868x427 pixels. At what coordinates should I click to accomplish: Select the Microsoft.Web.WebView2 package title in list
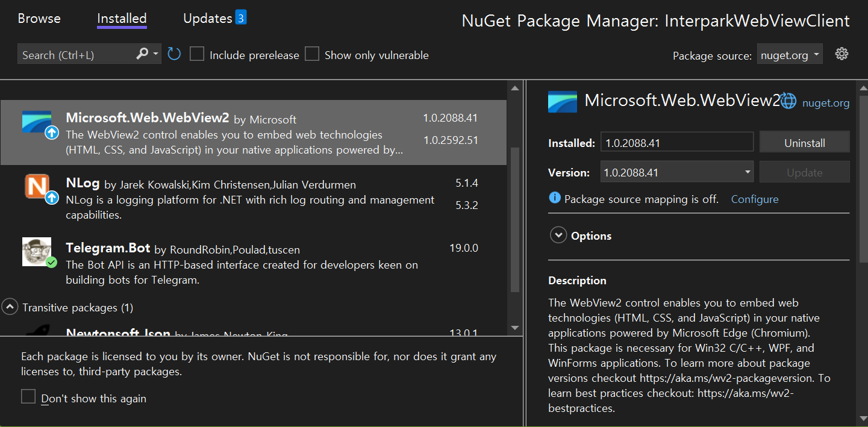click(148, 117)
